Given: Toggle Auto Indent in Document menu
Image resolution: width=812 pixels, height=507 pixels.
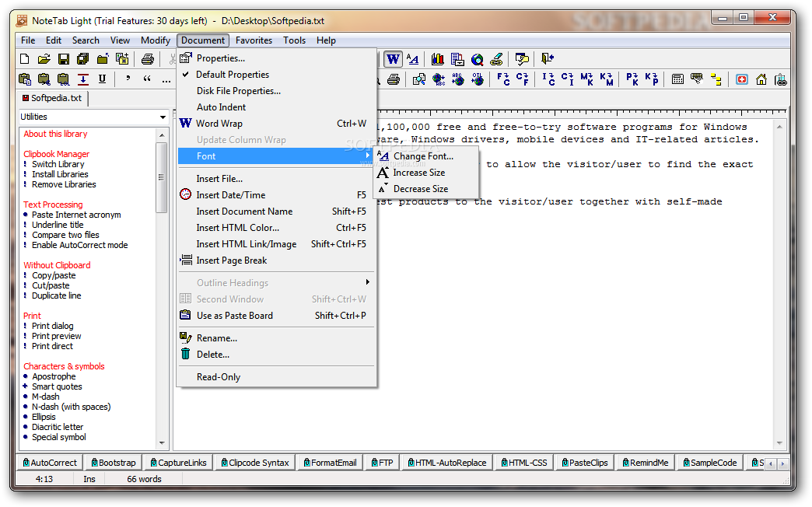Looking at the screenshot, I should point(277,107).
